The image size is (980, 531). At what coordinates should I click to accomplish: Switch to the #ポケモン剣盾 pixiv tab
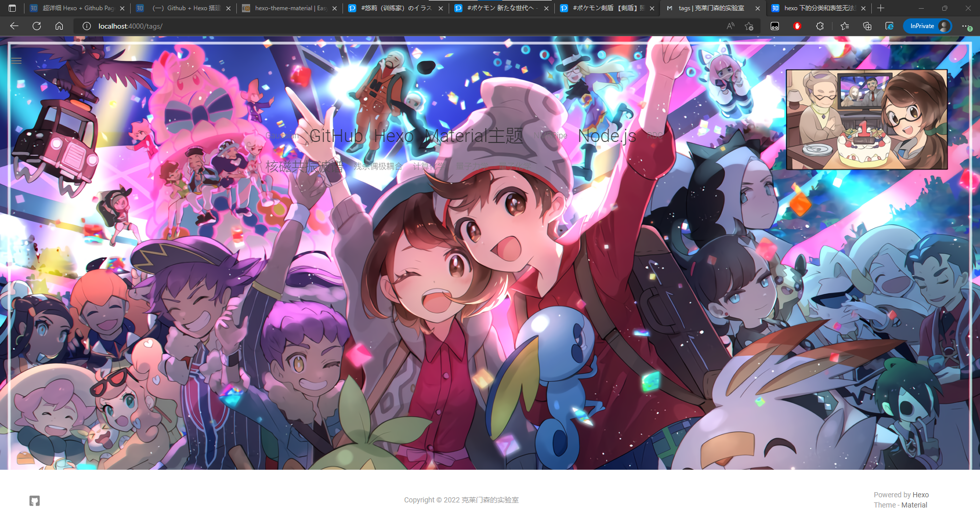pyautogui.click(x=608, y=8)
